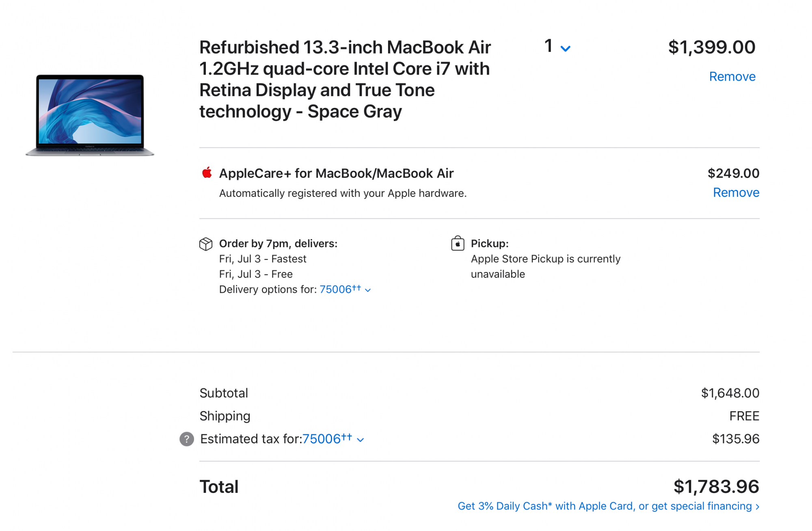This screenshot has height=531, width=812.
Task: Open the Refurbished 13.3-inch MacBook Air product title
Action: pyautogui.click(x=345, y=79)
